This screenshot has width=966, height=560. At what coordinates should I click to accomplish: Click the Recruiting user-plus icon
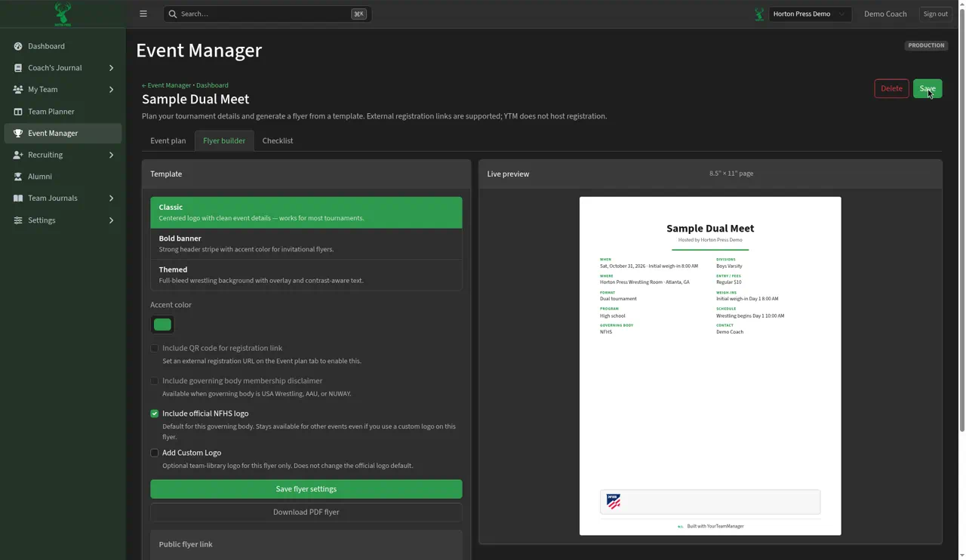[x=18, y=155]
